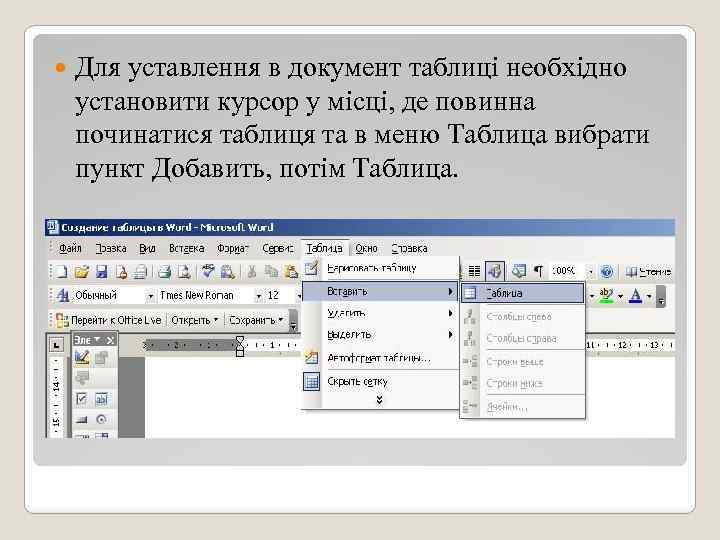The image size is (720, 540).
Task: Click the text highlight color icon
Action: [606, 295]
